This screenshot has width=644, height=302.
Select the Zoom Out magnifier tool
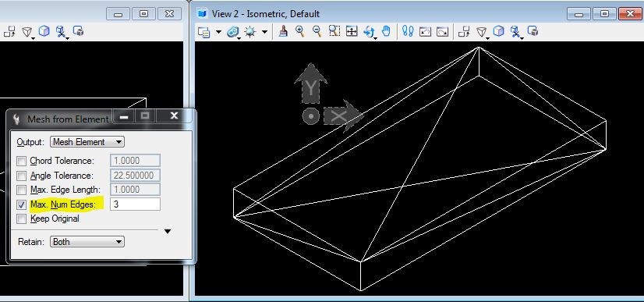click(317, 31)
